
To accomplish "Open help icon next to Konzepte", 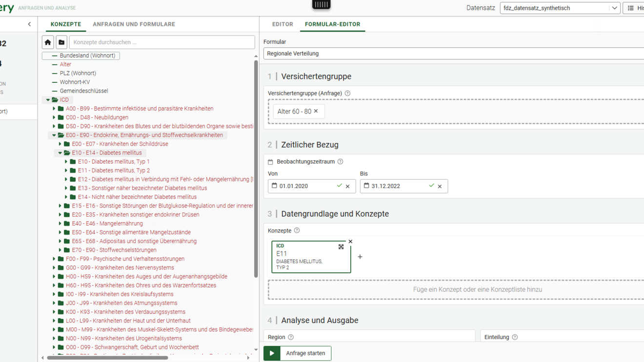I will [297, 230].
